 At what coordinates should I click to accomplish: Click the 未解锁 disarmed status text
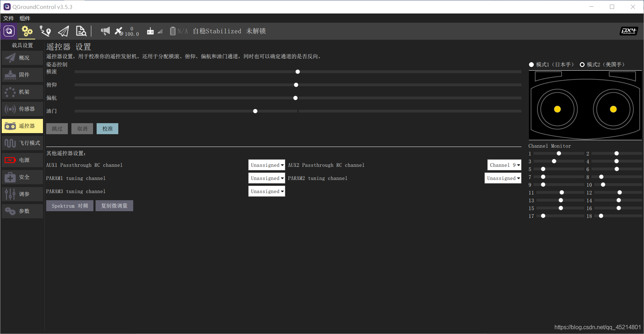coord(256,31)
